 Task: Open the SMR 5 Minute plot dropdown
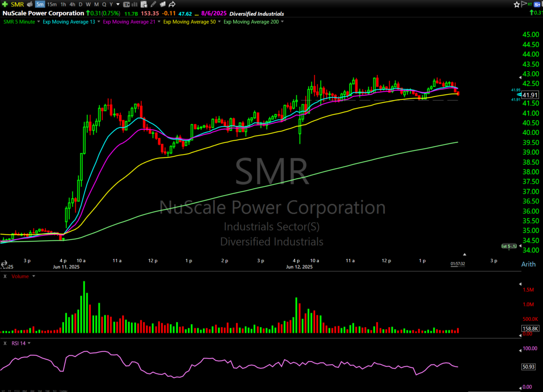click(x=39, y=22)
